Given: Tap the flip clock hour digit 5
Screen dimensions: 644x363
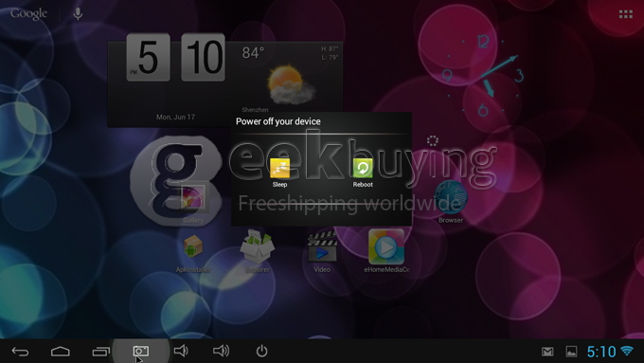Looking at the screenshot, I should coord(149,57).
